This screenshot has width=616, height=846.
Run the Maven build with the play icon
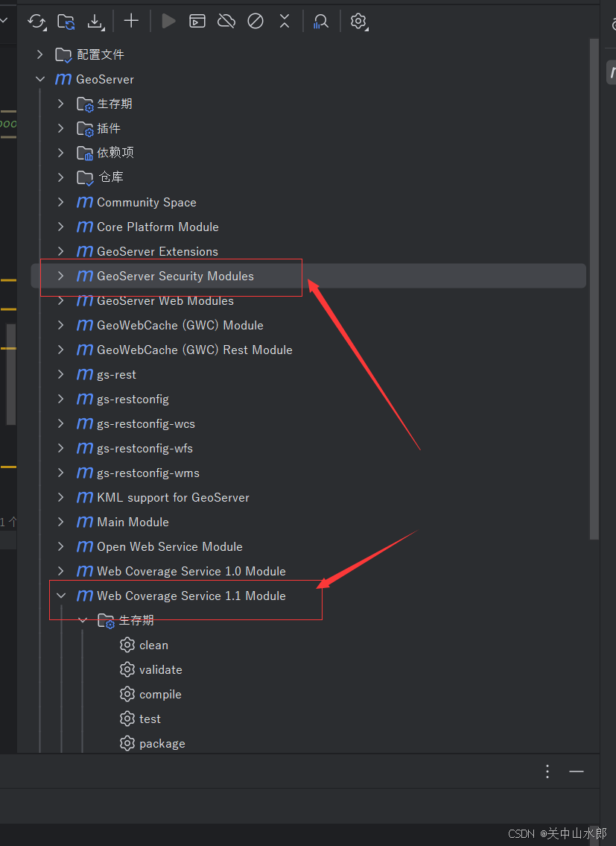click(x=168, y=21)
